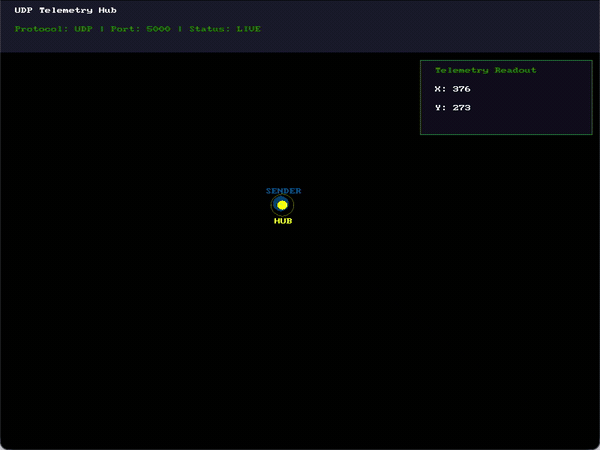This screenshot has height=450, width=600.
Task: Select the Y: 273 readout value
Action: [453, 108]
